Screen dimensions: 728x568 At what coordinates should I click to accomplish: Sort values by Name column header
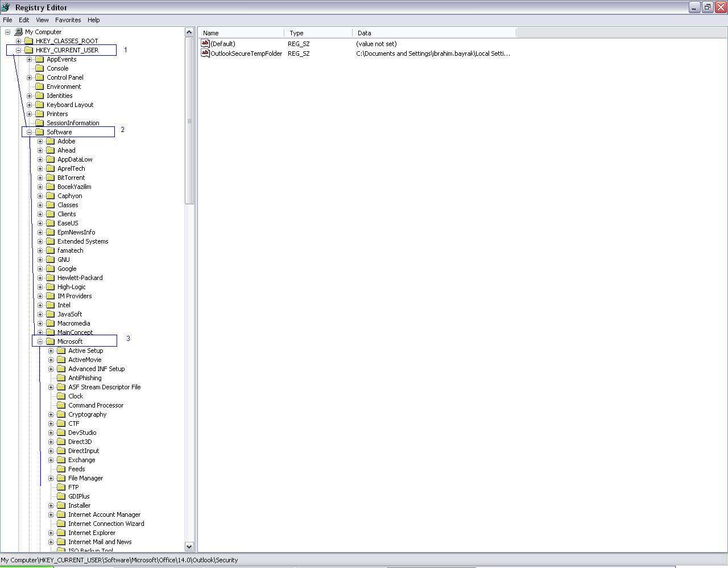241,33
